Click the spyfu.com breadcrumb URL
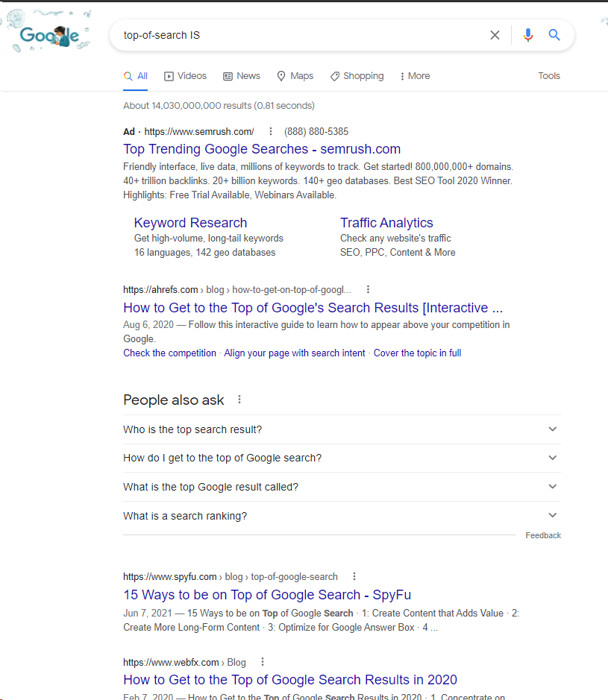Screen dimensions: 608x700 231,577
